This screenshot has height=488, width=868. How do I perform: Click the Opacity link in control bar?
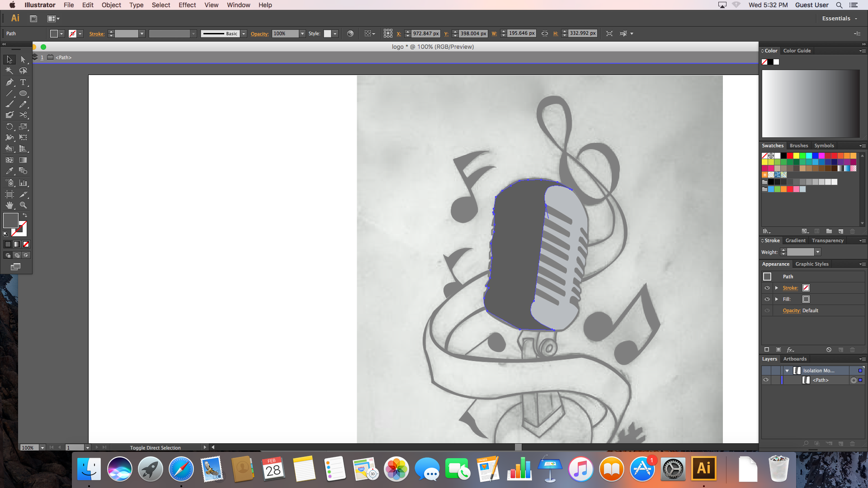click(259, 34)
